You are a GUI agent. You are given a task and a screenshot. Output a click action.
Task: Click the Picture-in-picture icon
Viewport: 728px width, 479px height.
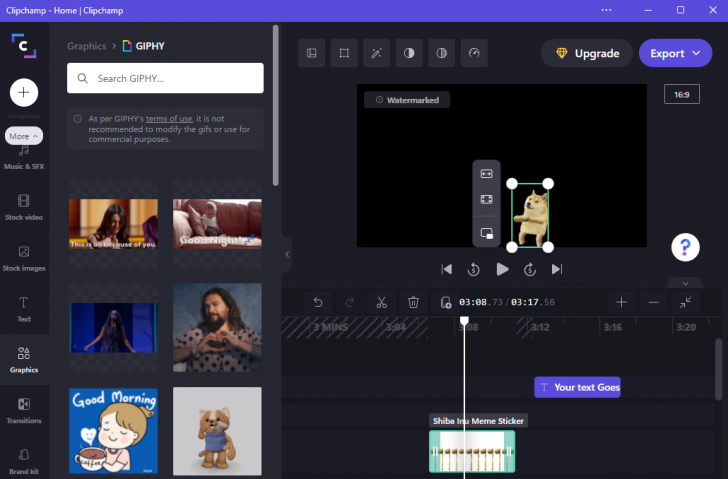tap(487, 233)
